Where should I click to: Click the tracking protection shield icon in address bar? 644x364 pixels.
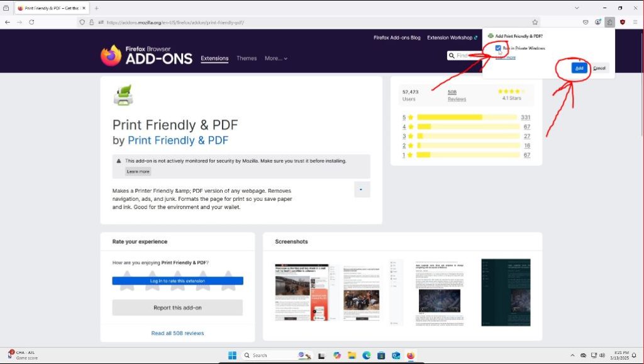point(82,22)
